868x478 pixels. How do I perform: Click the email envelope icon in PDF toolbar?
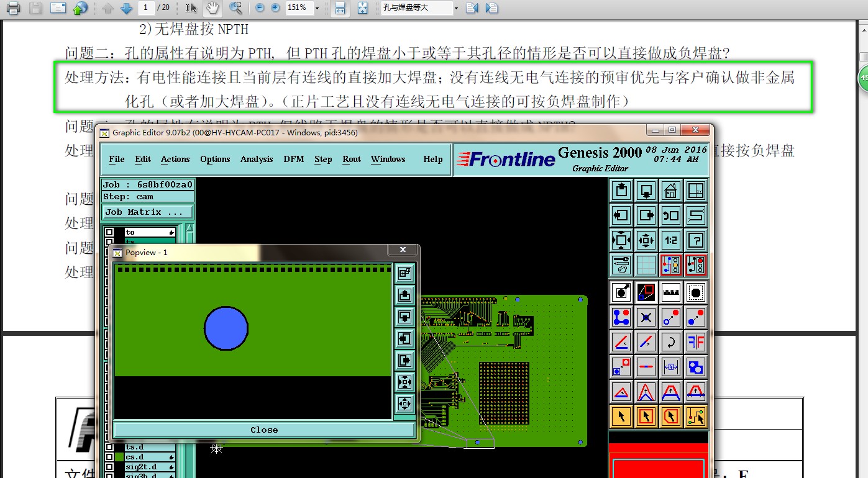click(x=58, y=8)
